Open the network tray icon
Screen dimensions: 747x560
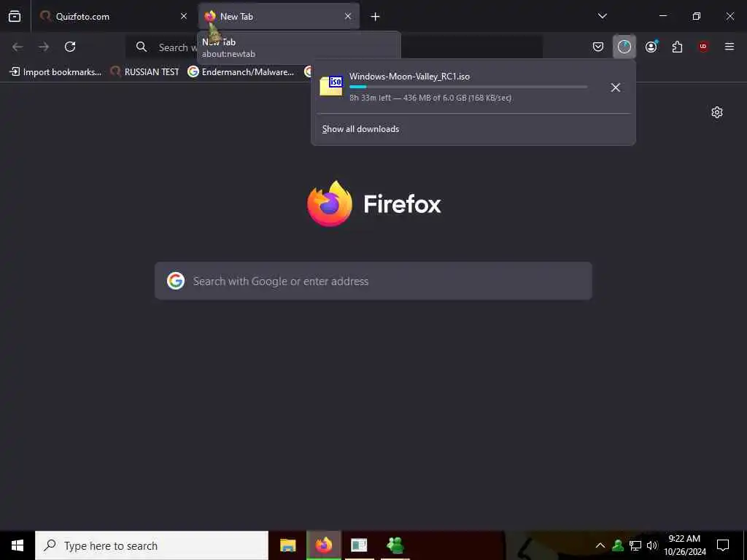[x=635, y=545]
